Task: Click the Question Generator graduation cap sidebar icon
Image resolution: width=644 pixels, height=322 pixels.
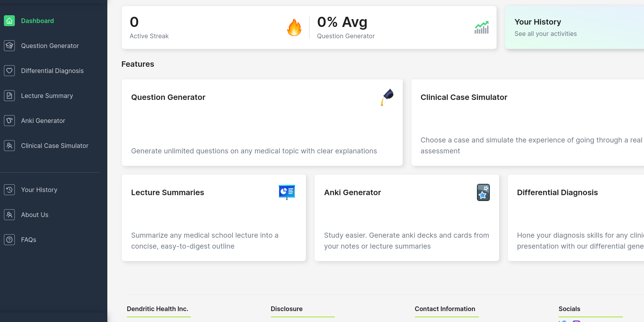Action: tap(9, 46)
